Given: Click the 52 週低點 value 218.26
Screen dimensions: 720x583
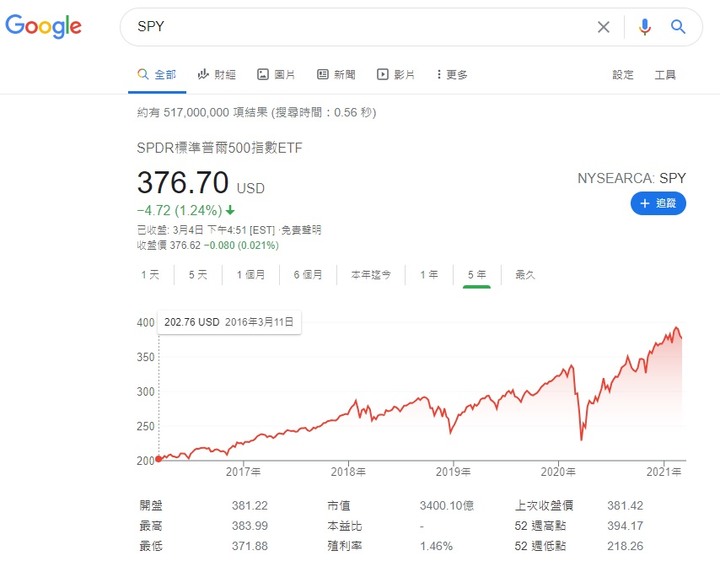Looking at the screenshot, I should pos(625,546).
